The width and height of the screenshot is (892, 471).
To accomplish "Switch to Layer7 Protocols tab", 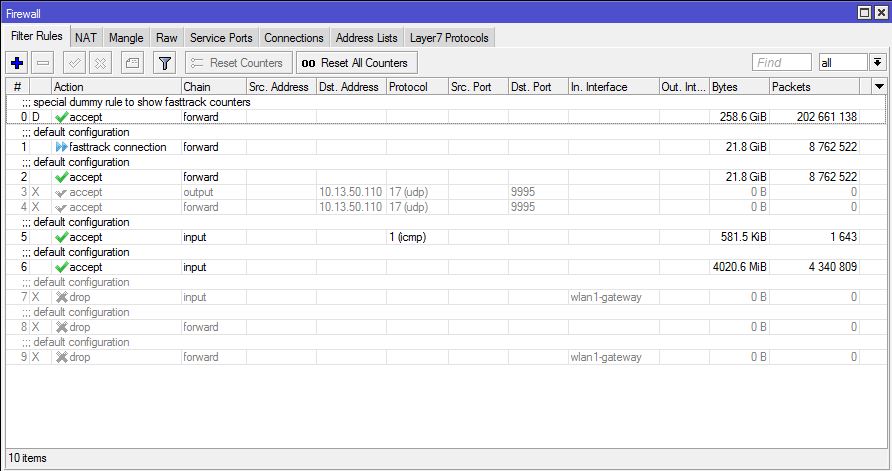I will tap(449, 38).
